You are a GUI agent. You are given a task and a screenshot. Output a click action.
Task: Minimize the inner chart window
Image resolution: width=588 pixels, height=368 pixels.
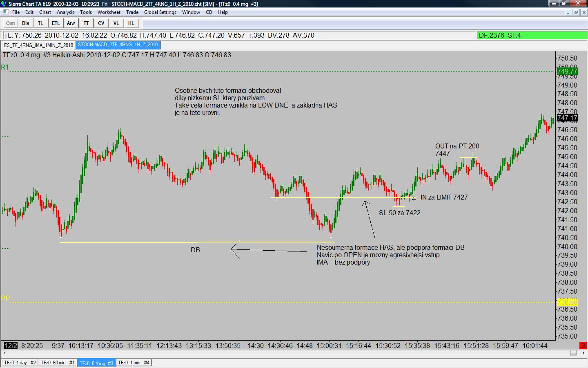tap(568, 12)
